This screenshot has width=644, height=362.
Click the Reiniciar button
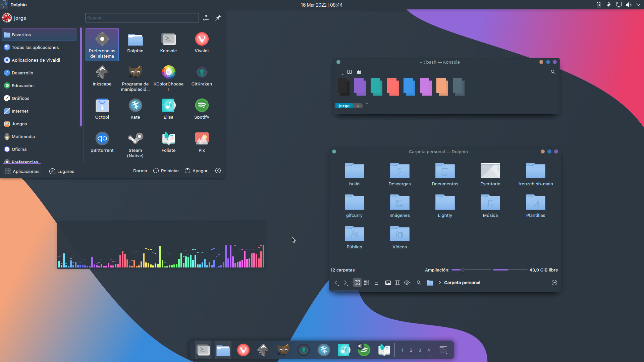tap(166, 171)
